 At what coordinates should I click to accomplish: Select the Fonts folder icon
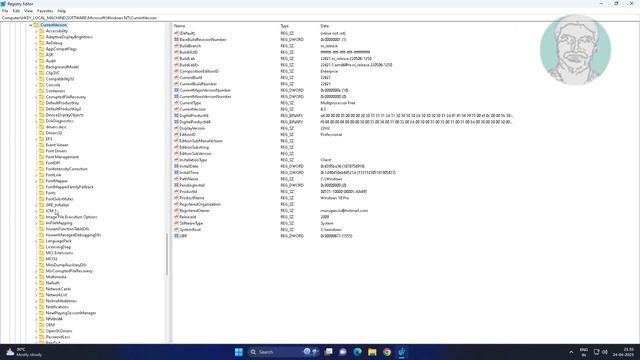pos(41,193)
